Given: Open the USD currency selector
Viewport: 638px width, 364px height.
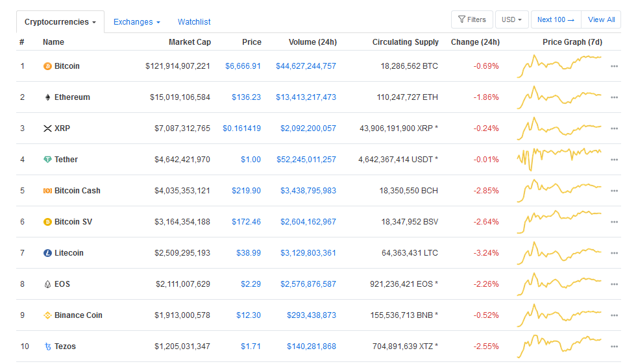Looking at the screenshot, I should (511, 19).
